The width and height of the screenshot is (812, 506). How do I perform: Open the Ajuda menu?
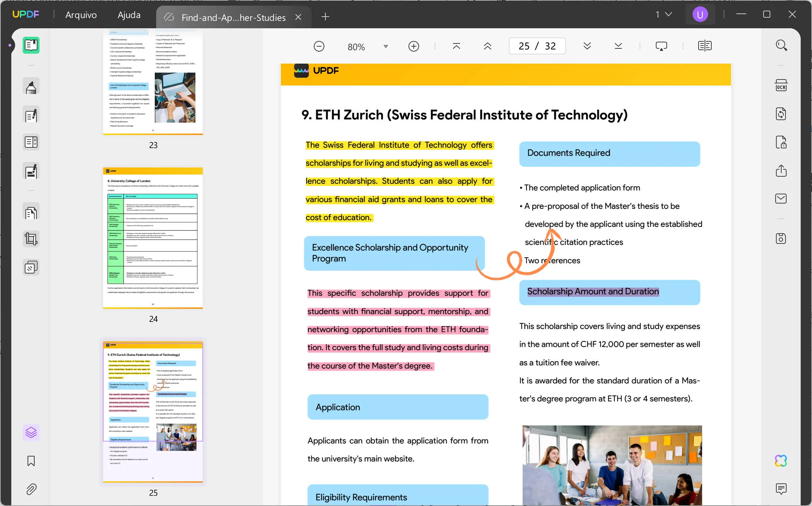click(x=129, y=15)
